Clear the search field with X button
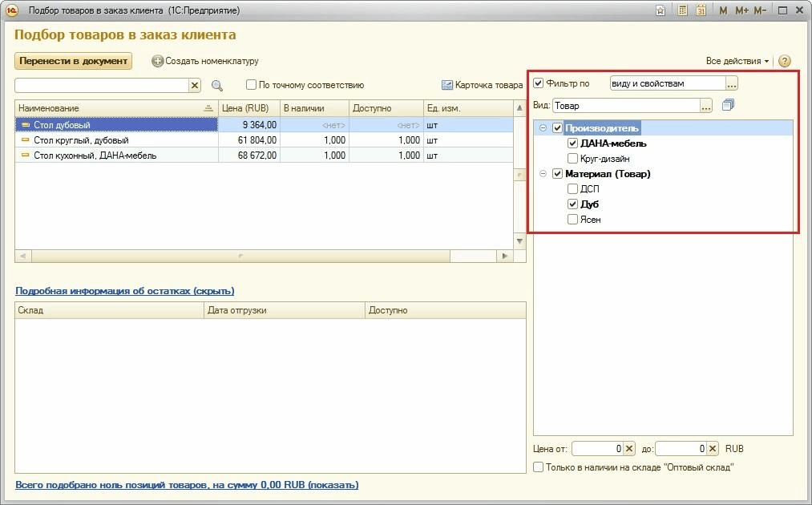The image size is (812, 505). (195, 85)
